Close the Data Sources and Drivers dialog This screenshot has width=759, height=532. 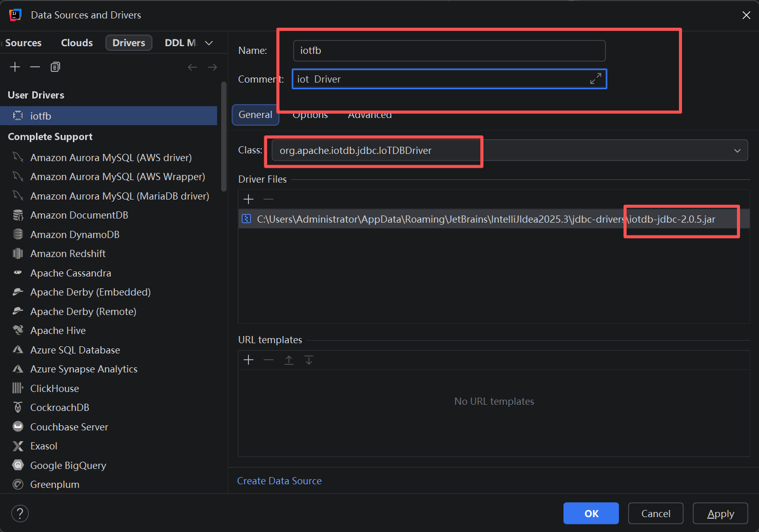(x=746, y=15)
